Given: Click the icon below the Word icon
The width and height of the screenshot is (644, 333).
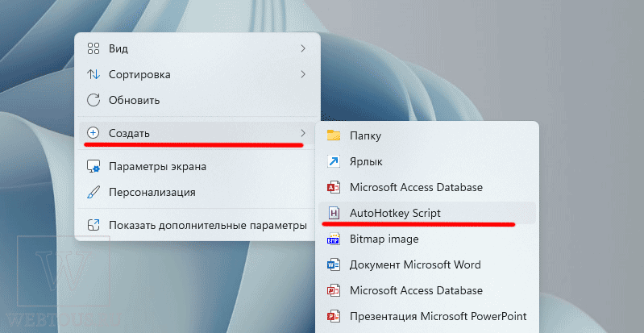Looking at the screenshot, I should coord(334,290).
